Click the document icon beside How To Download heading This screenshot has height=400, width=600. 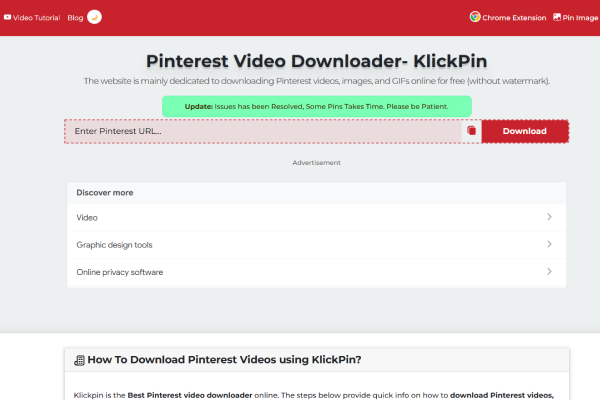pos(79,360)
